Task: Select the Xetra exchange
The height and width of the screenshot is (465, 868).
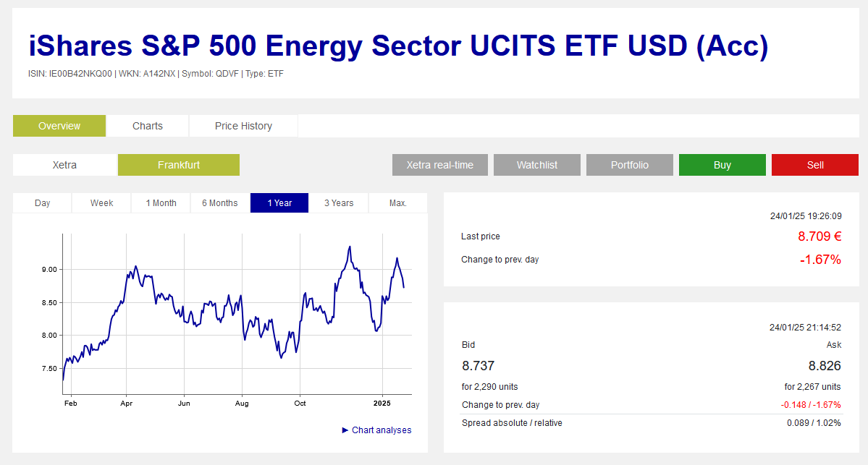Action: point(64,165)
